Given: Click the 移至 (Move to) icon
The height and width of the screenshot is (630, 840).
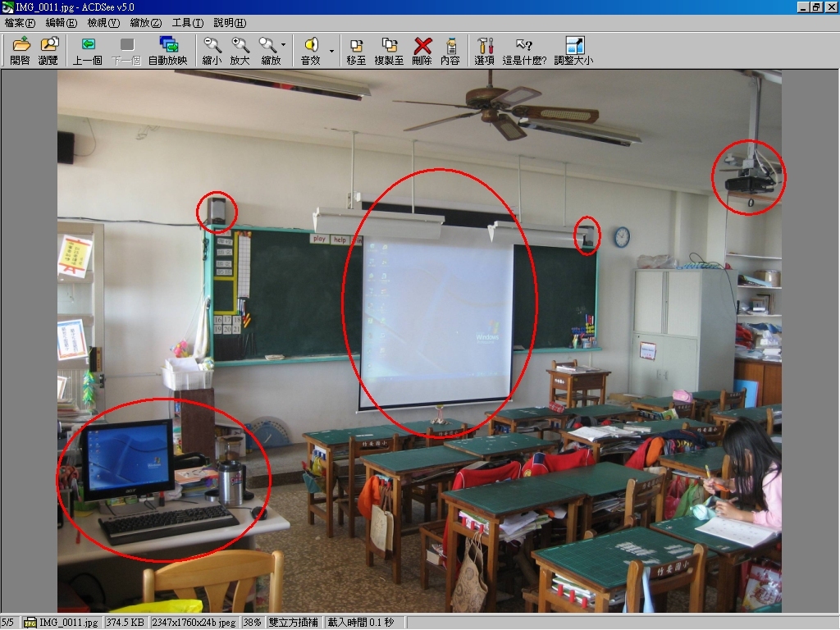Looking at the screenshot, I should (356, 50).
